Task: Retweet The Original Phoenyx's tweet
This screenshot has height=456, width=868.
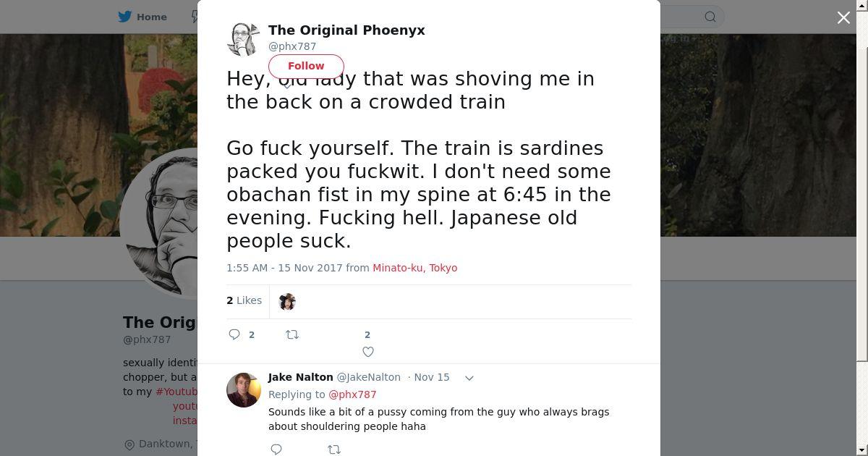Action: coord(292,334)
